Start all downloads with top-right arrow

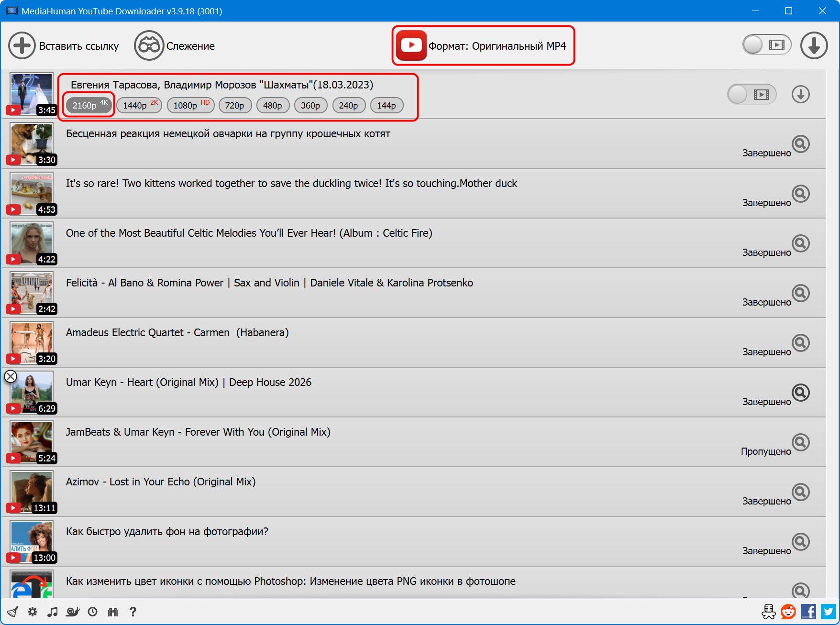(814, 45)
